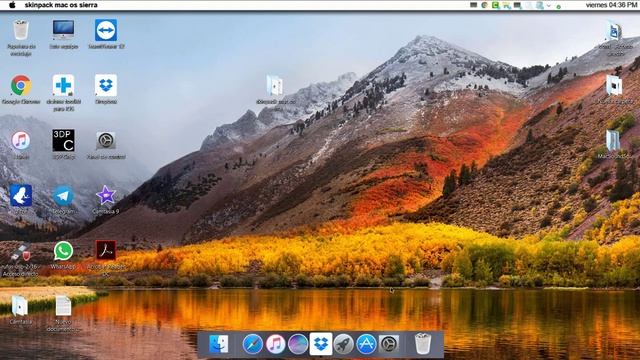The height and width of the screenshot is (360, 640).
Task: Open the Este equipo desktop icon
Action: pos(63,30)
